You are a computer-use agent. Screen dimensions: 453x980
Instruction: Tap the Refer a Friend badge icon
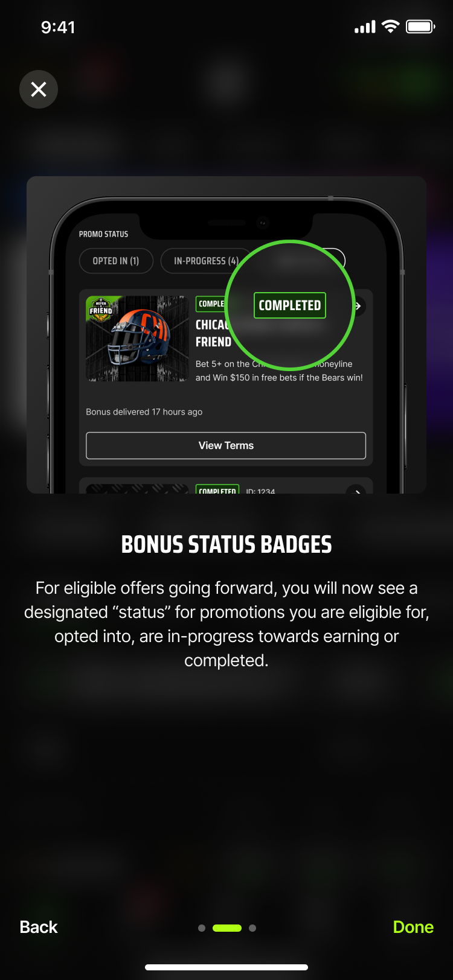tap(101, 309)
